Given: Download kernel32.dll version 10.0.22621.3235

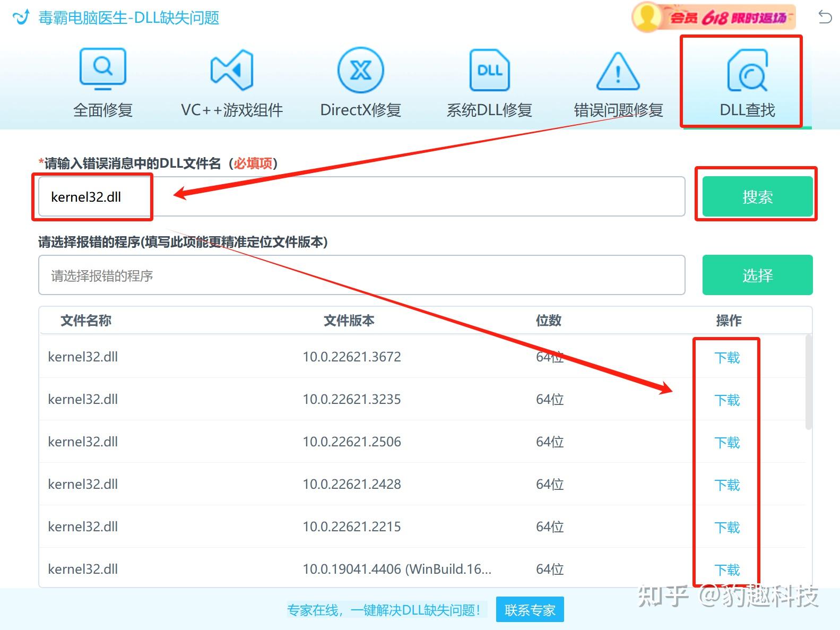Looking at the screenshot, I should click(727, 400).
